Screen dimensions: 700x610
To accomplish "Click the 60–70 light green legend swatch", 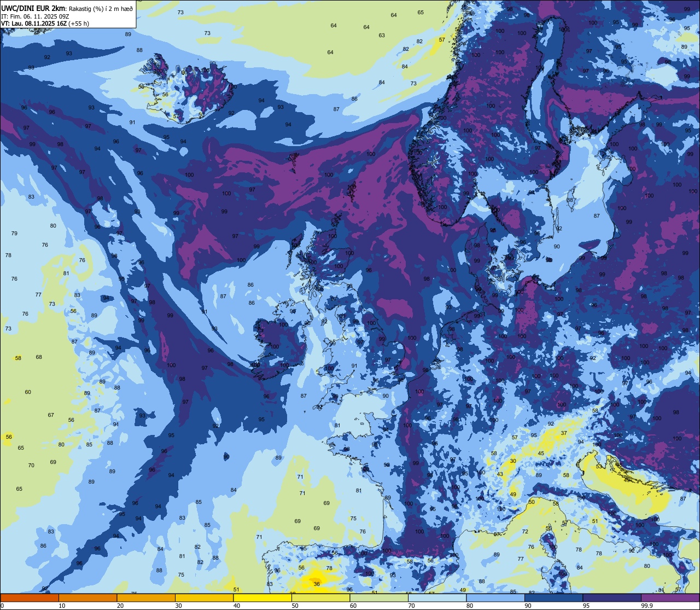I will (379, 597).
